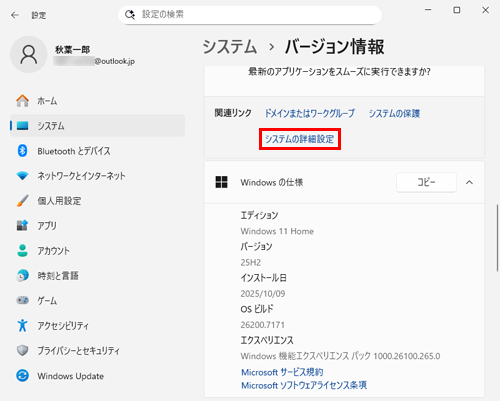This screenshot has width=500, height=401.
Task: Open プライバシーとセキュリティ settings
Action: tap(97, 350)
